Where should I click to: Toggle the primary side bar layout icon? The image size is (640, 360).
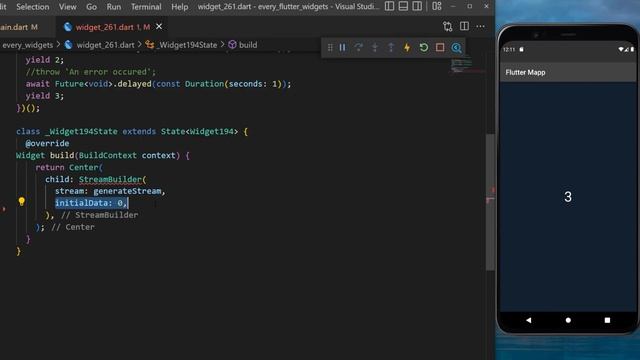point(389,6)
